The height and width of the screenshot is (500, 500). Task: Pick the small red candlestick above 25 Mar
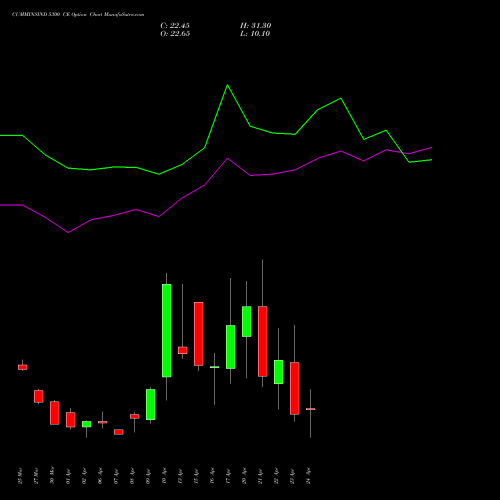click(x=23, y=367)
